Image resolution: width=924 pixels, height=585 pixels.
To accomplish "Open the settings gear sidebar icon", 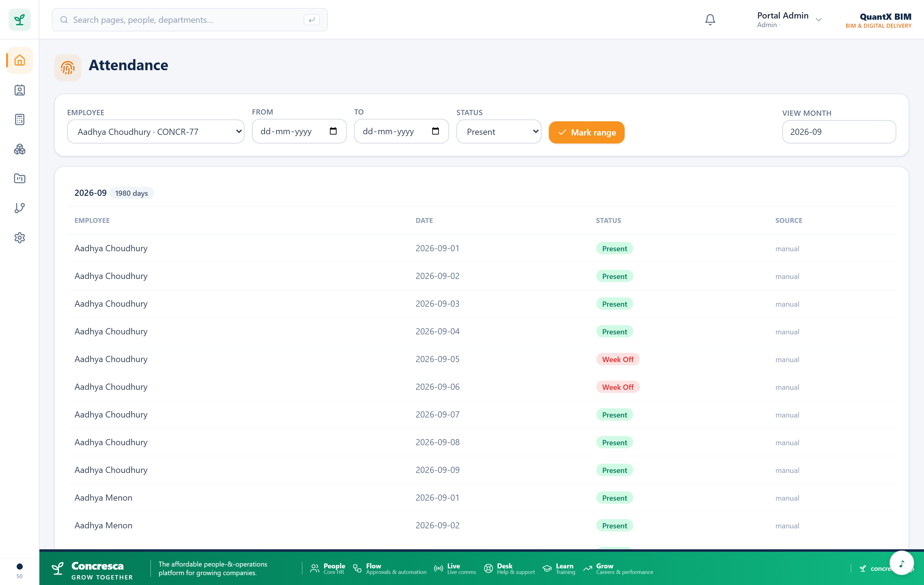I will [x=20, y=237].
